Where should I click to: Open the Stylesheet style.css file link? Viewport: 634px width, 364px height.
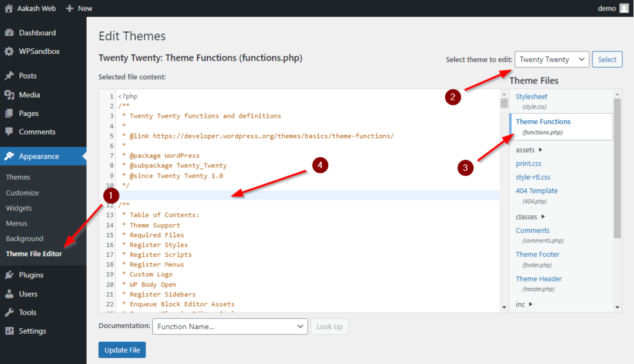pos(531,97)
